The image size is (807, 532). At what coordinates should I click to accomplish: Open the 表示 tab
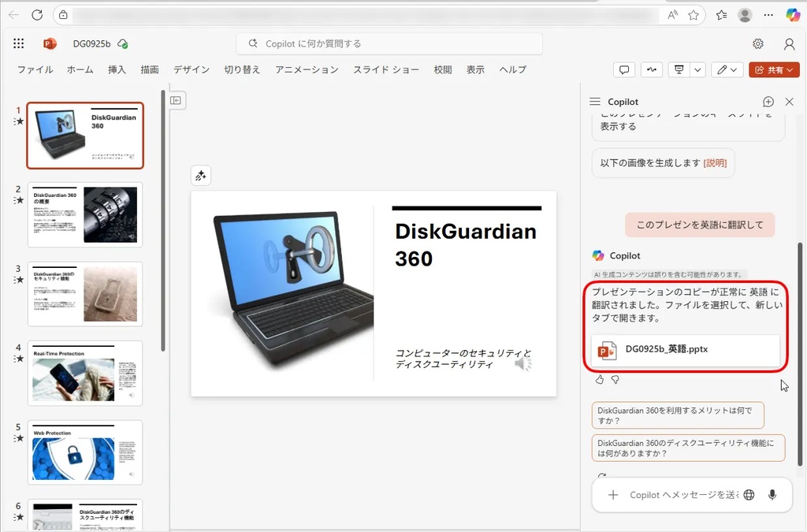click(475, 69)
